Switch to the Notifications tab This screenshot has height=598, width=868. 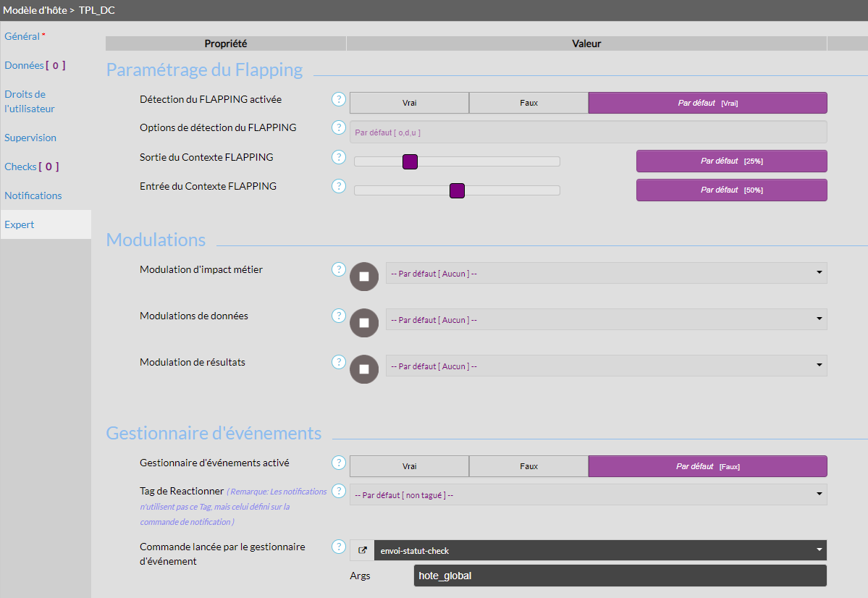coord(33,195)
